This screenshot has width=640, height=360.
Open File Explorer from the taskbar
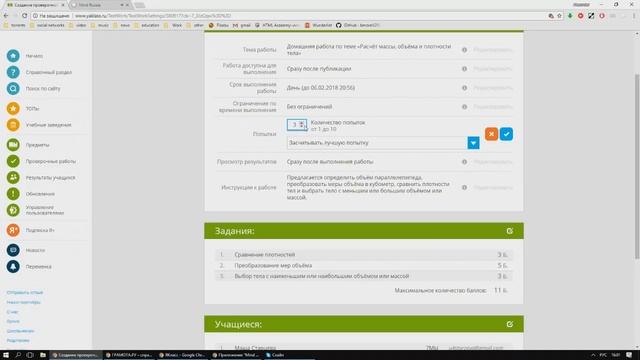(x=43, y=355)
